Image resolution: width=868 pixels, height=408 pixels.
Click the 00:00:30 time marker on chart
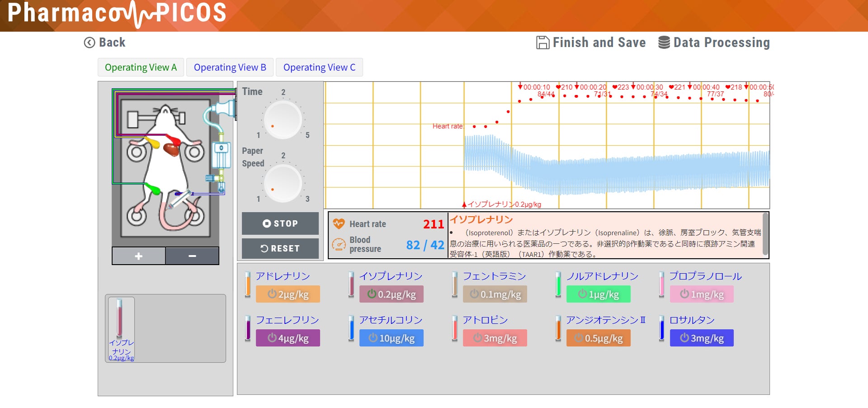tap(647, 87)
